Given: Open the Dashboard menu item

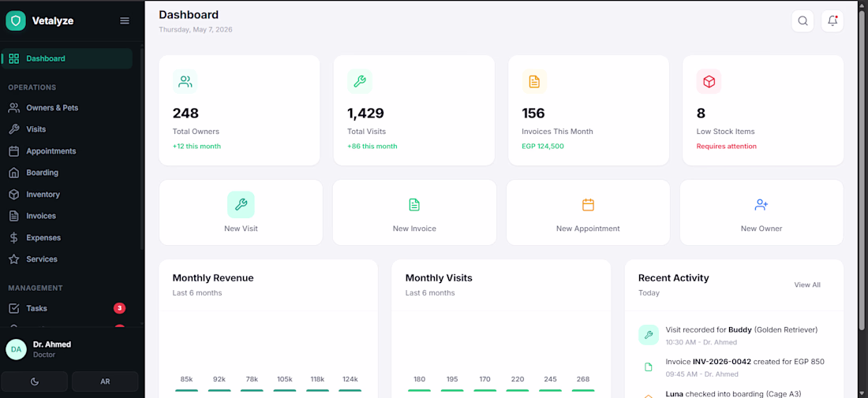Looking at the screenshot, I should [x=67, y=58].
